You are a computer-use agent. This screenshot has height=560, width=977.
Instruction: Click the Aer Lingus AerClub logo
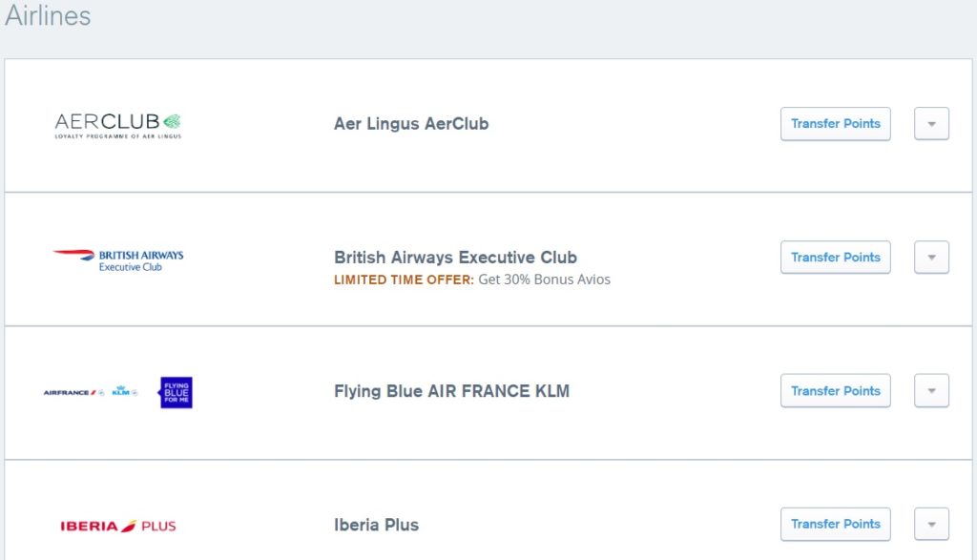tap(117, 125)
